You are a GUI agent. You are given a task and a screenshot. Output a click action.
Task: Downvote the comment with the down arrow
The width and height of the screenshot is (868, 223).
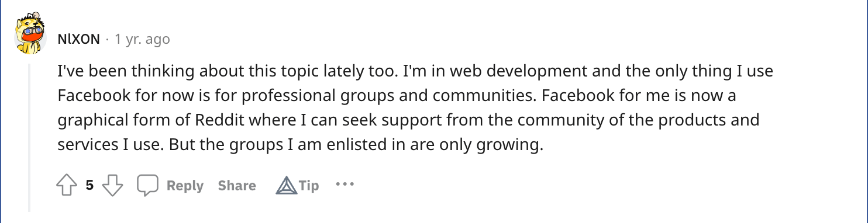click(113, 186)
